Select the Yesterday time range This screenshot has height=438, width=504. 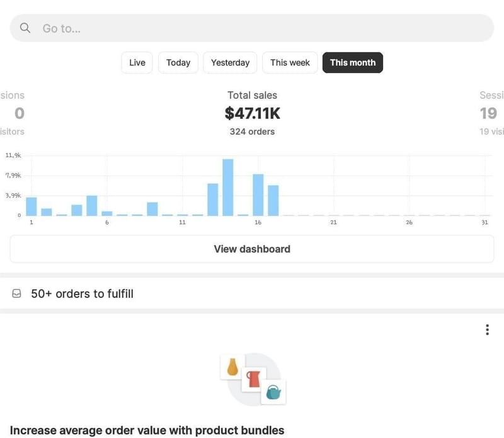pos(230,63)
